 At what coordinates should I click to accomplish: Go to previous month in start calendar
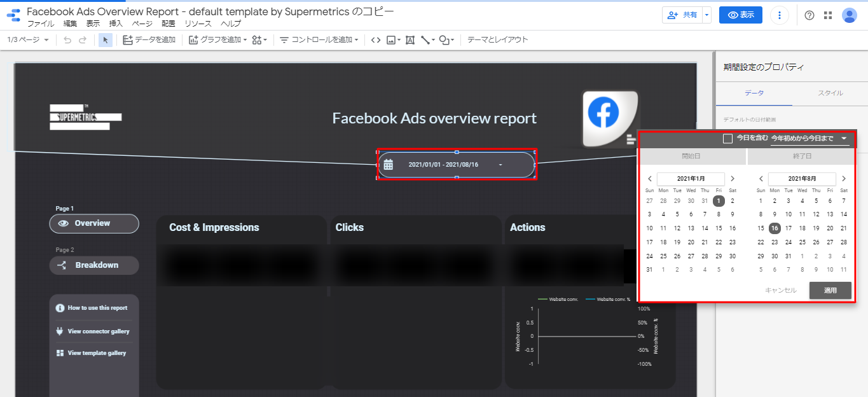point(649,179)
